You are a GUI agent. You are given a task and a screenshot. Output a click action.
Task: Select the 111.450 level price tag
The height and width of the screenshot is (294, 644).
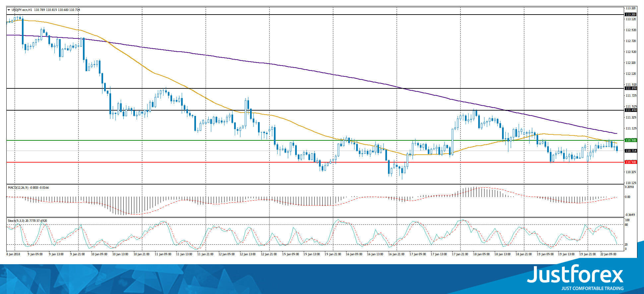630,110
